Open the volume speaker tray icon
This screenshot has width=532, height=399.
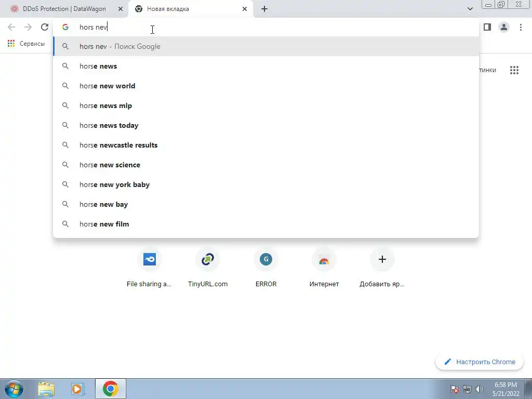point(480,389)
